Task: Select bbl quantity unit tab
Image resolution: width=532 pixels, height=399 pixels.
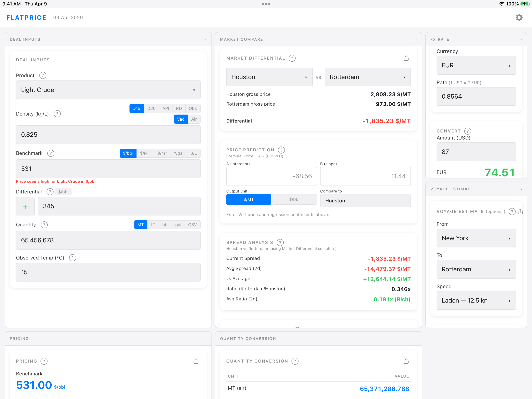Action: pyautogui.click(x=165, y=225)
